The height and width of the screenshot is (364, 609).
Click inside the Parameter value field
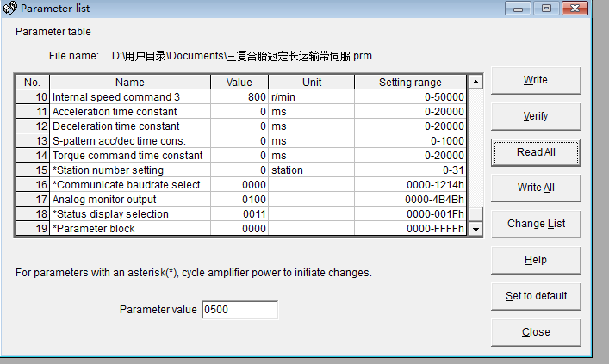pyautogui.click(x=239, y=310)
